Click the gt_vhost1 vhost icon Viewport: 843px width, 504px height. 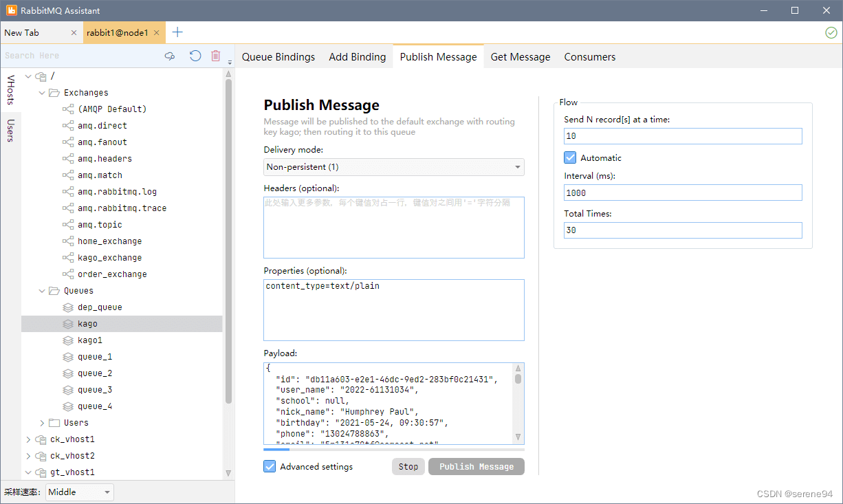(41, 472)
